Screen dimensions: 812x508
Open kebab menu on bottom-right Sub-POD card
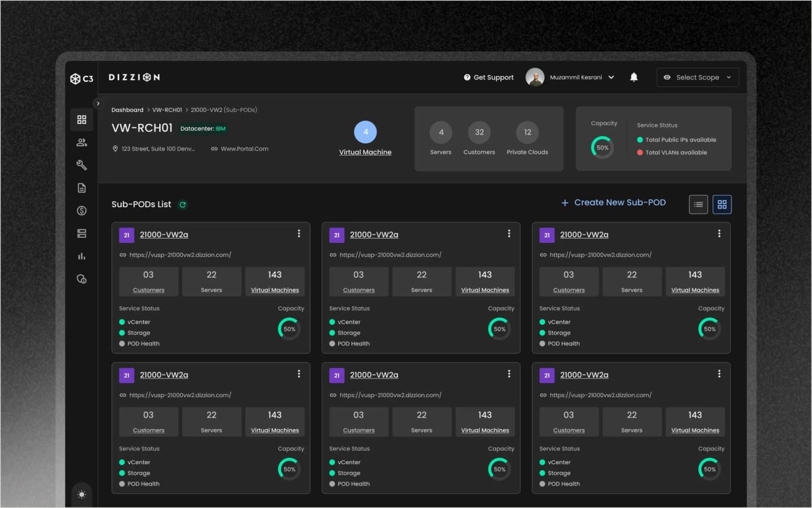coord(719,374)
